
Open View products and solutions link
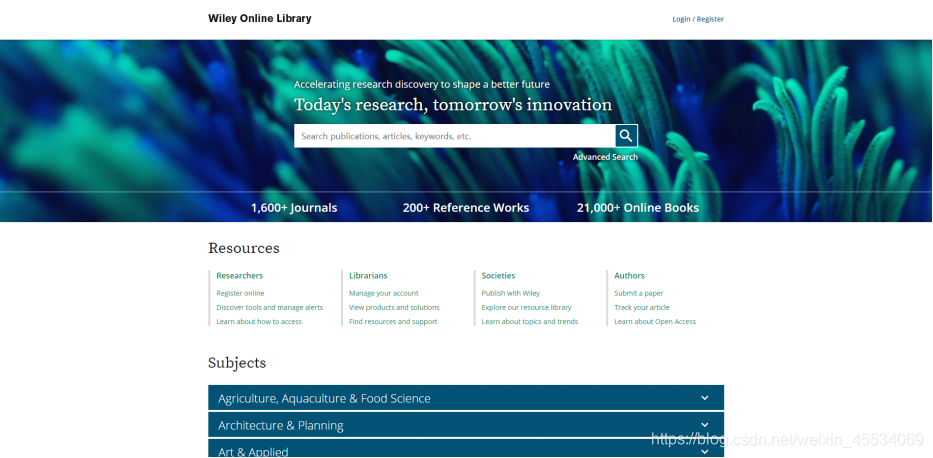pyautogui.click(x=395, y=308)
